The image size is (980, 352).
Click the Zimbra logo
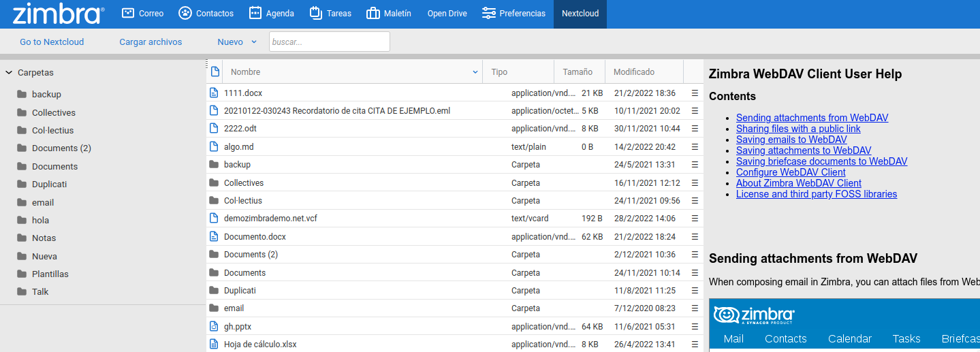coord(59,13)
